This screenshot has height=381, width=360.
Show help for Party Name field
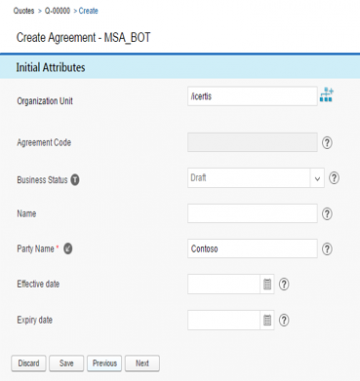tap(327, 249)
